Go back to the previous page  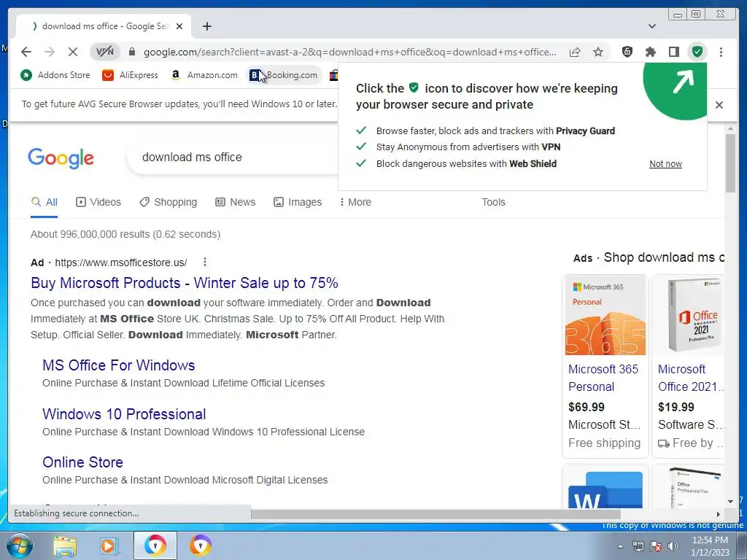(26, 52)
